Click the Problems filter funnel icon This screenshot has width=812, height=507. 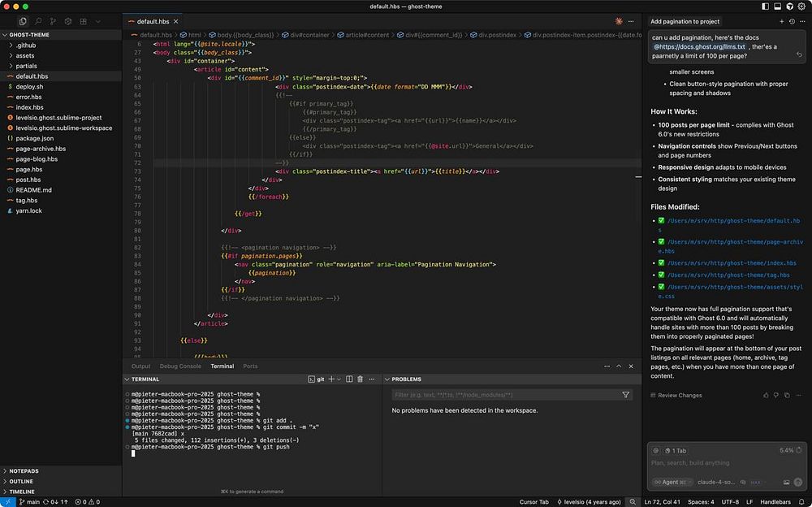point(625,395)
